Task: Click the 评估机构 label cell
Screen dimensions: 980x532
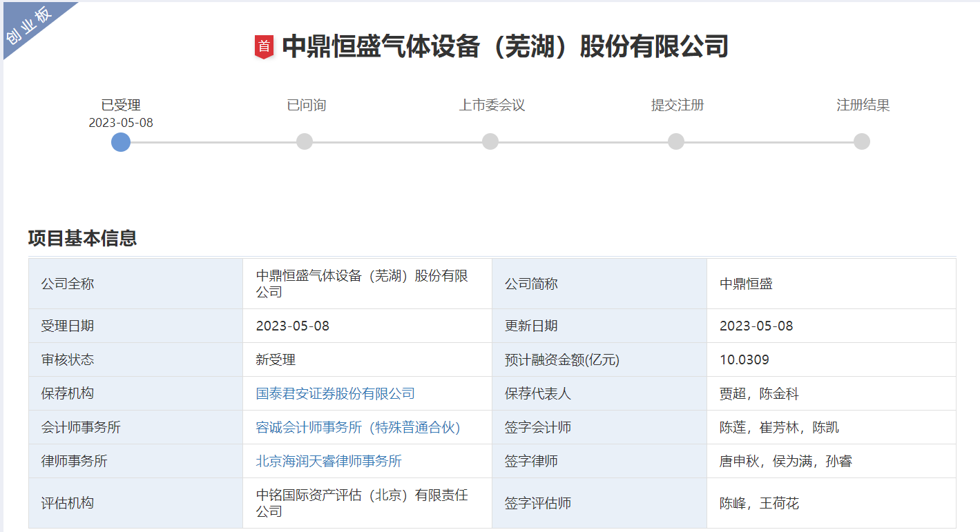Action: pos(136,503)
